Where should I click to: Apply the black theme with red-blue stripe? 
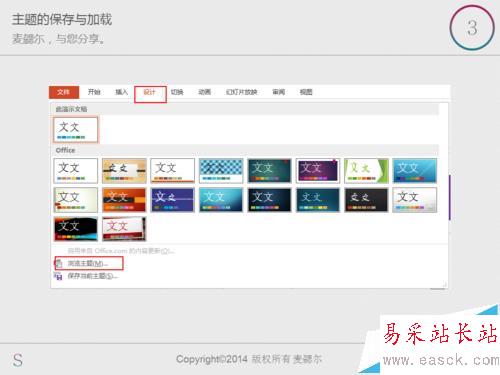tap(76, 229)
